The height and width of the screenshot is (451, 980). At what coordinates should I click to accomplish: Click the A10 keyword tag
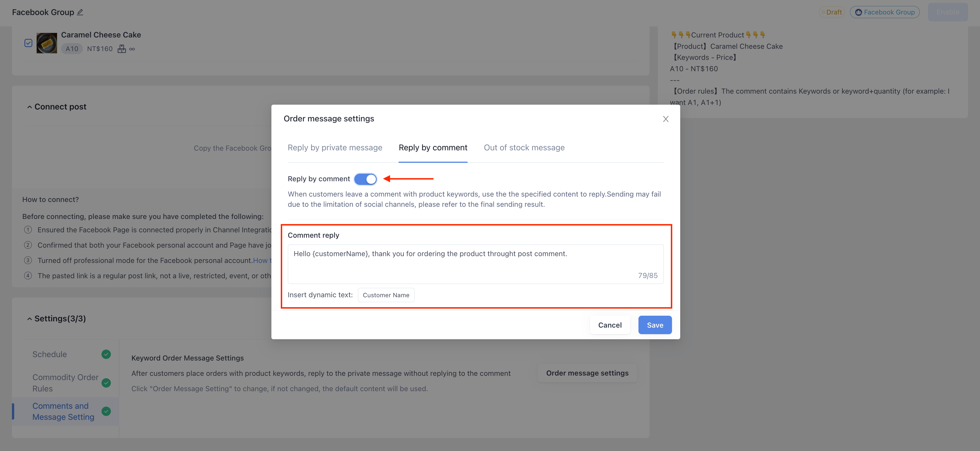pos(72,49)
